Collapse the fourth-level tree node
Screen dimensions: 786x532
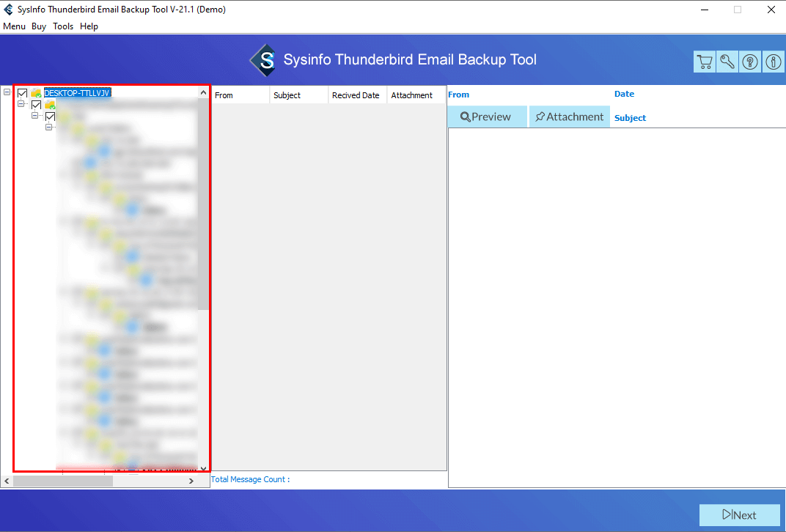pos(48,128)
